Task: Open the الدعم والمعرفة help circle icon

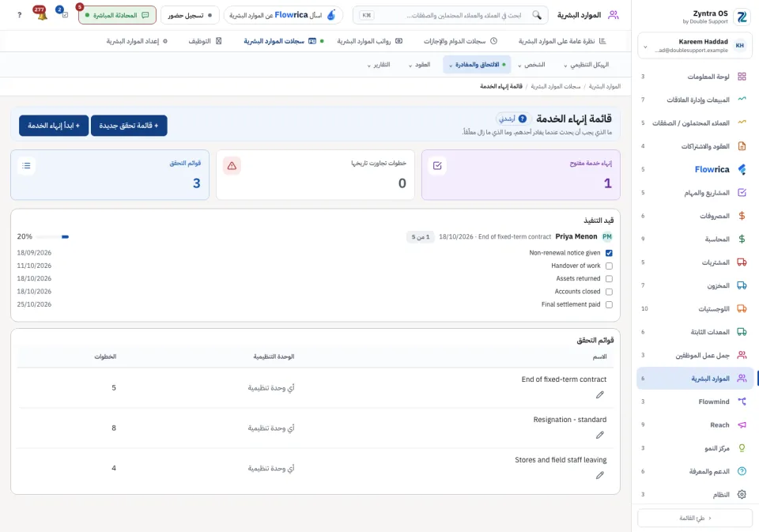Action: [x=742, y=471]
